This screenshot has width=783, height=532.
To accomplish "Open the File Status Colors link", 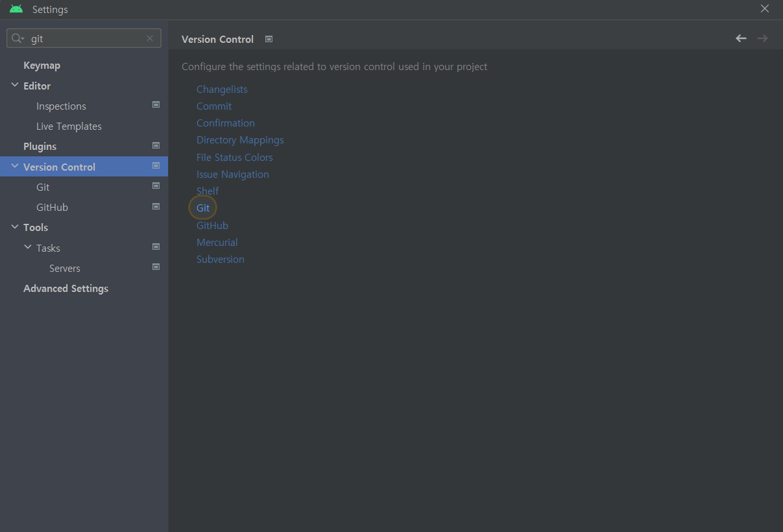I will 235,157.
